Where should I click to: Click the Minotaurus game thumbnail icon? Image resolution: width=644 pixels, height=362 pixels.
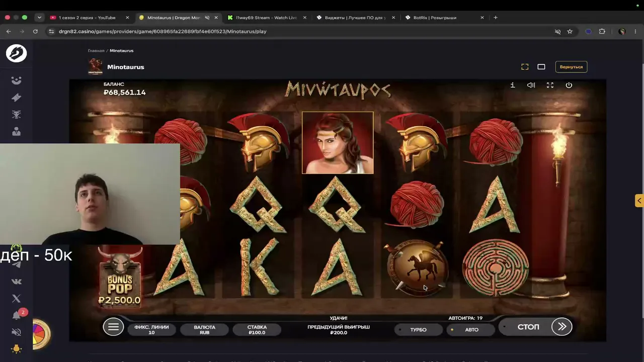[96, 67]
